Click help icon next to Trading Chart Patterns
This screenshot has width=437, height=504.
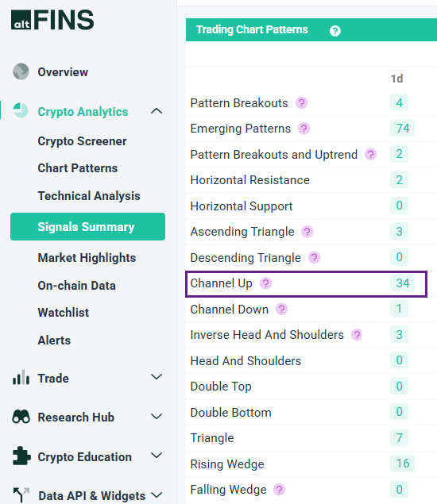pos(335,31)
